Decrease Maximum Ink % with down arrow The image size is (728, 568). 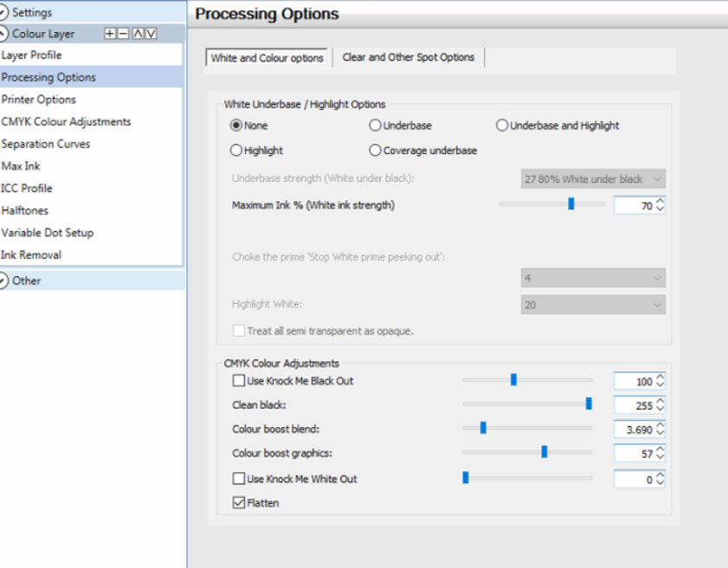[660, 210]
